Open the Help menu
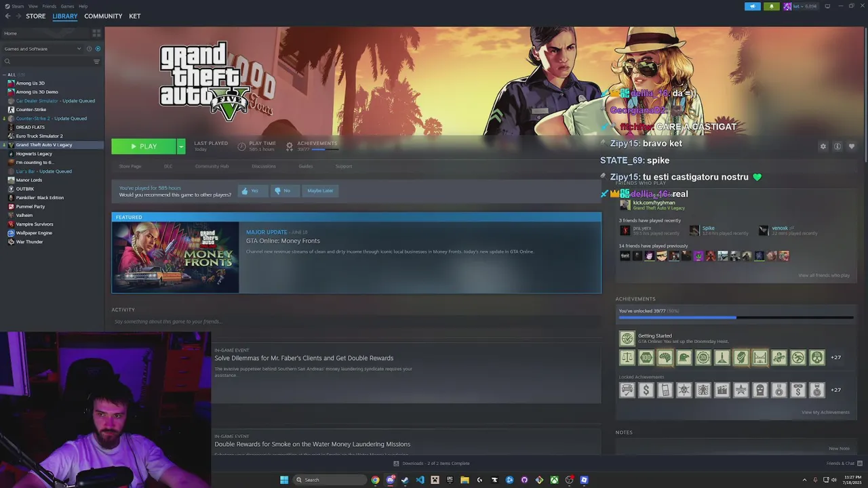This screenshot has width=868, height=488. [x=83, y=6]
